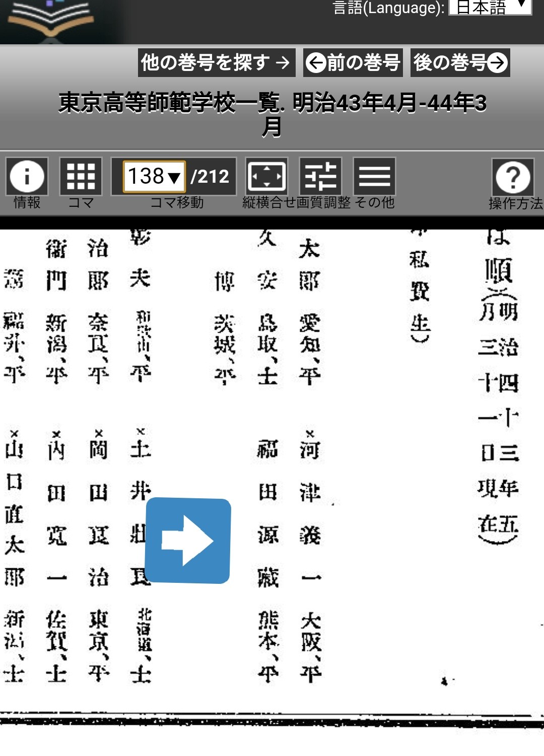544x756 pixels.
Task: Open the 情報 info icon
Action: coord(27,176)
